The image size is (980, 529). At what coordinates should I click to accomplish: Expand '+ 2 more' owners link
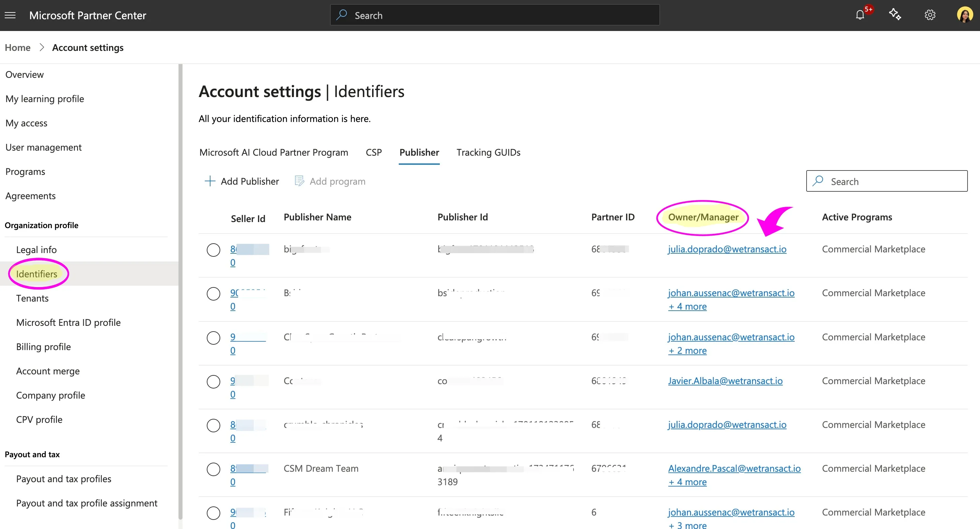(x=687, y=350)
